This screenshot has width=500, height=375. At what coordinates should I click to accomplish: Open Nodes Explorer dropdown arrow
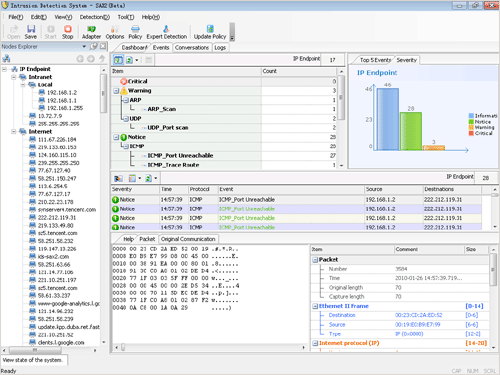tap(84, 46)
